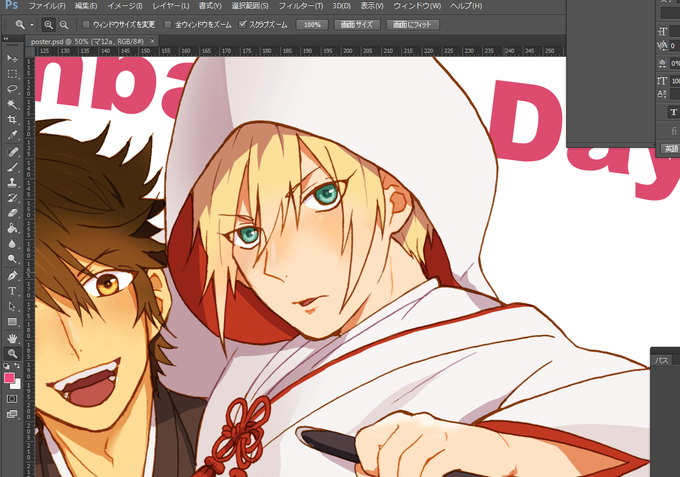Open the レイヤー(L) menu
The height and width of the screenshot is (477, 680).
171,6
